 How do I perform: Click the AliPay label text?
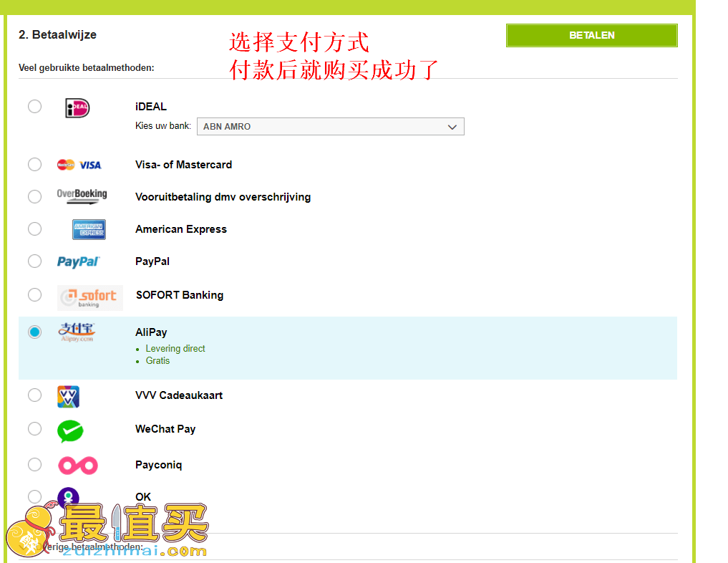coord(151,332)
